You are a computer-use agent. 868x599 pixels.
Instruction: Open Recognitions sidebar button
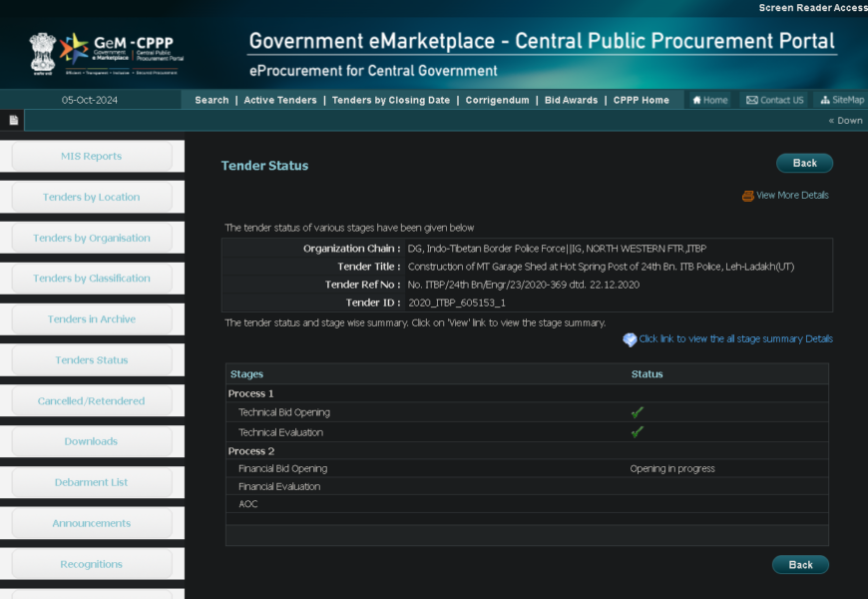(92, 565)
